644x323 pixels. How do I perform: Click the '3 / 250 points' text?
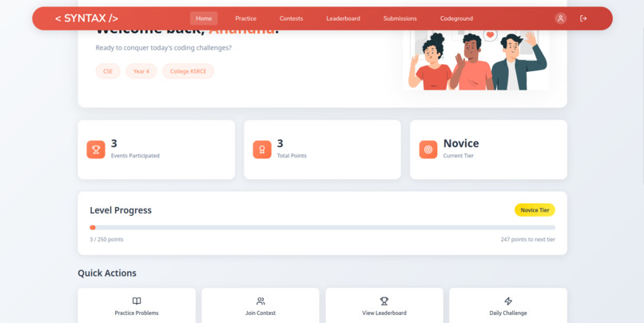pyautogui.click(x=106, y=239)
